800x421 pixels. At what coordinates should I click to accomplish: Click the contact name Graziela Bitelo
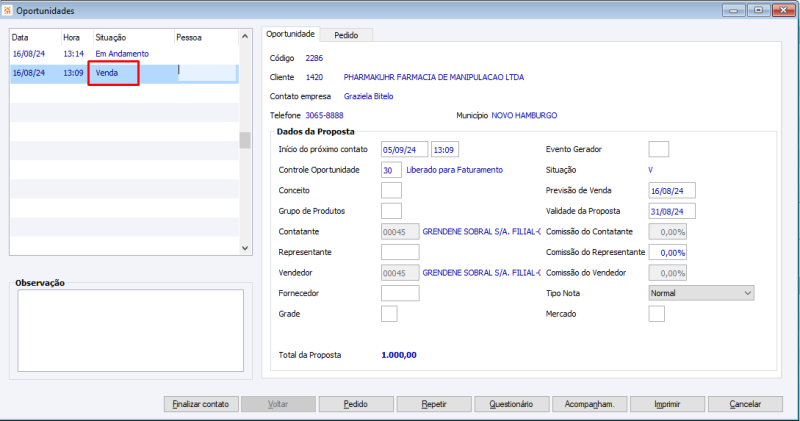pyautogui.click(x=368, y=96)
